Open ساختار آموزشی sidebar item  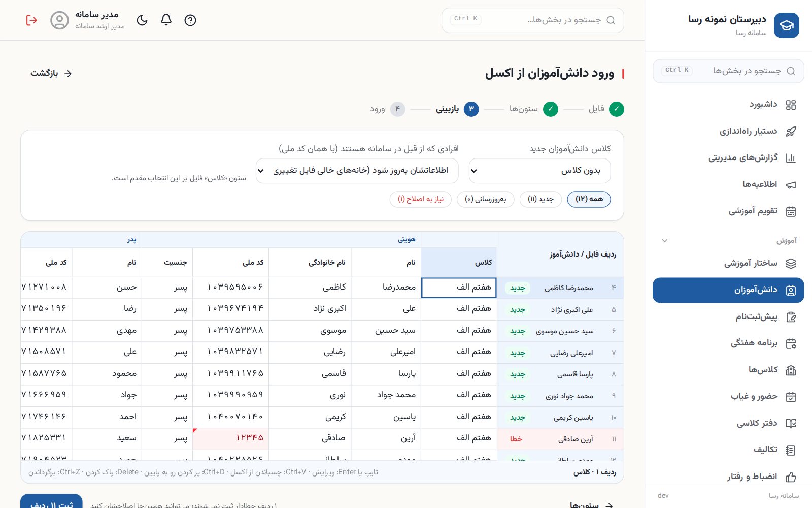pyautogui.click(x=728, y=263)
